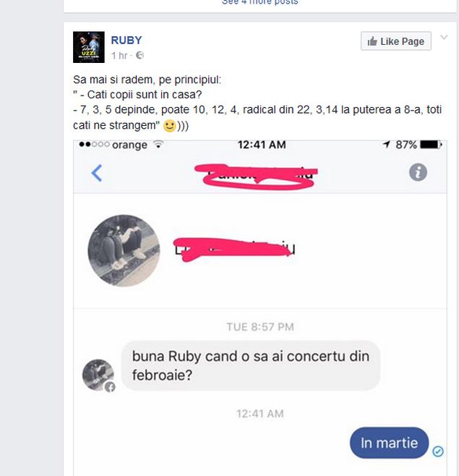The height and width of the screenshot is (476, 459).
Task: Click the location arrow icon in status bar
Action: pos(387,145)
